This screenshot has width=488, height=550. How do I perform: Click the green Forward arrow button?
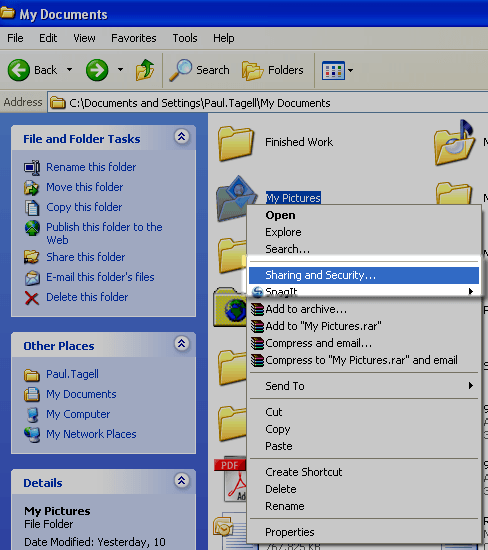(x=97, y=70)
